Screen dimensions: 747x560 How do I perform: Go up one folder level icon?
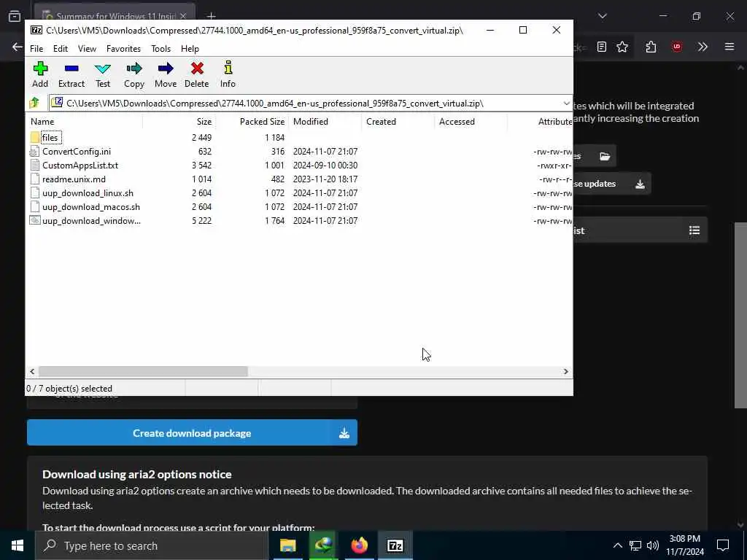coord(34,103)
